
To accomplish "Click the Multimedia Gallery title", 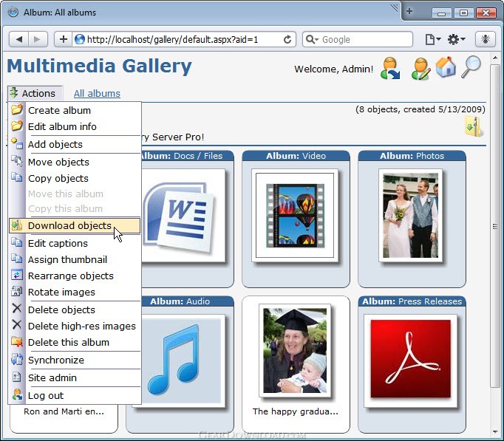I will (x=99, y=66).
